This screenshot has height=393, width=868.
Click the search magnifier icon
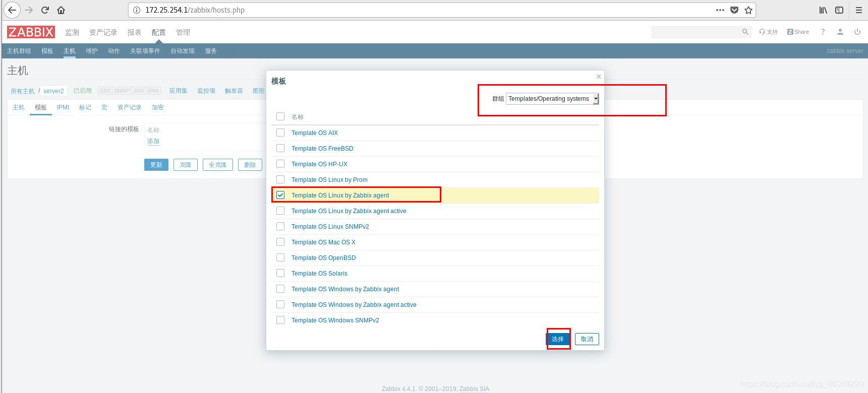pos(745,32)
